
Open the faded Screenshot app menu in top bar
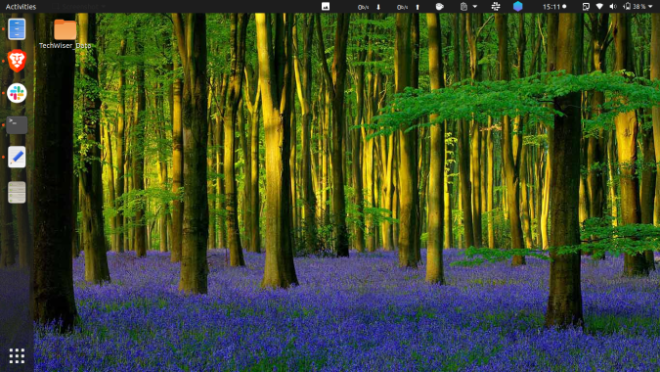coord(78,7)
